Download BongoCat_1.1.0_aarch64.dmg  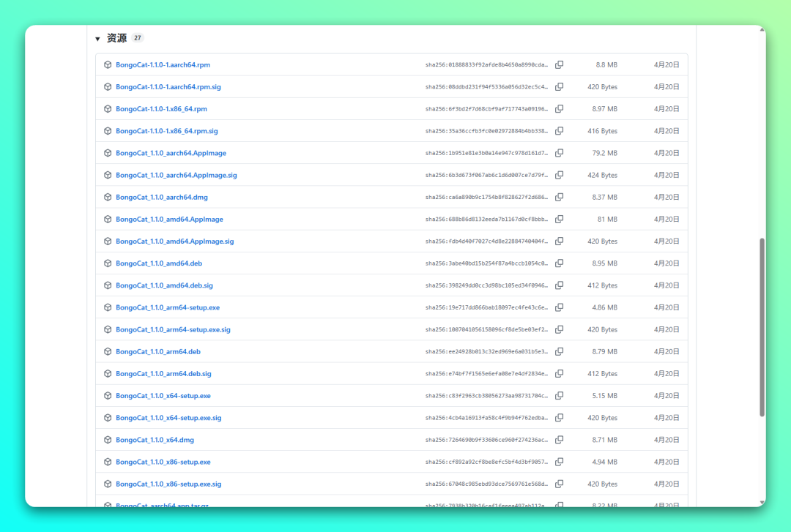click(x=162, y=197)
